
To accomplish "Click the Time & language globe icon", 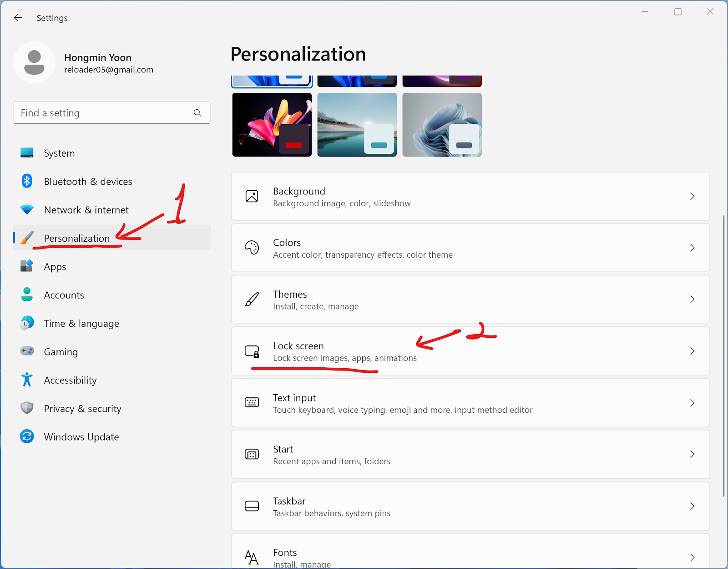I will [x=27, y=323].
